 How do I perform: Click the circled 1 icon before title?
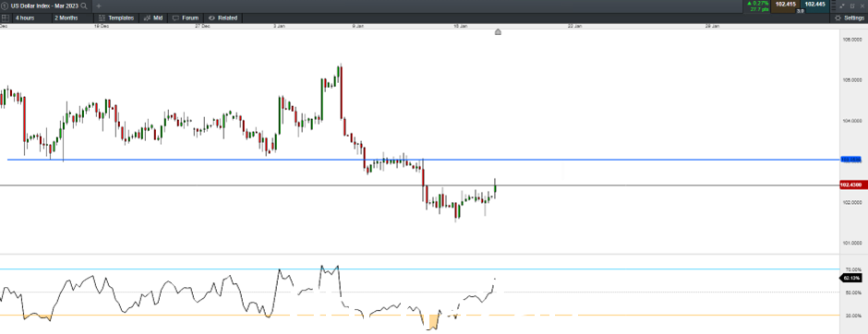coord(5,6)
